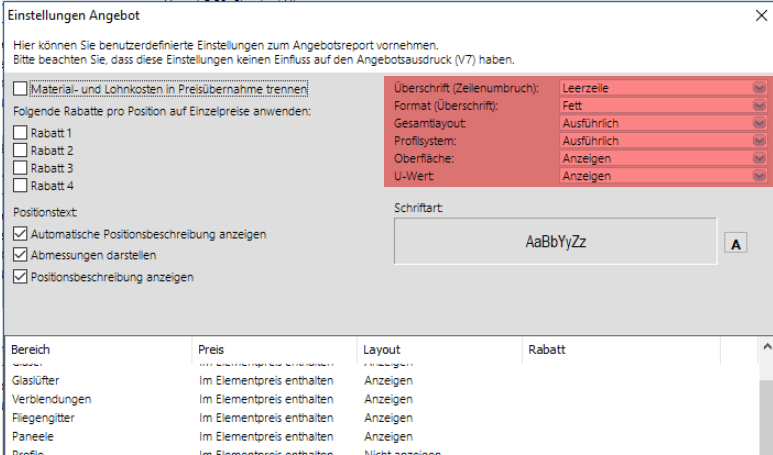Uncheck Abmessungen darstellen

[x=21, y=255]
